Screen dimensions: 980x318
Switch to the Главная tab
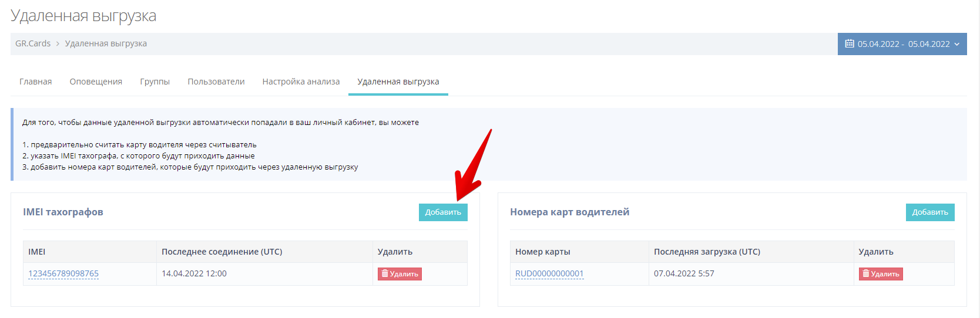35,82
